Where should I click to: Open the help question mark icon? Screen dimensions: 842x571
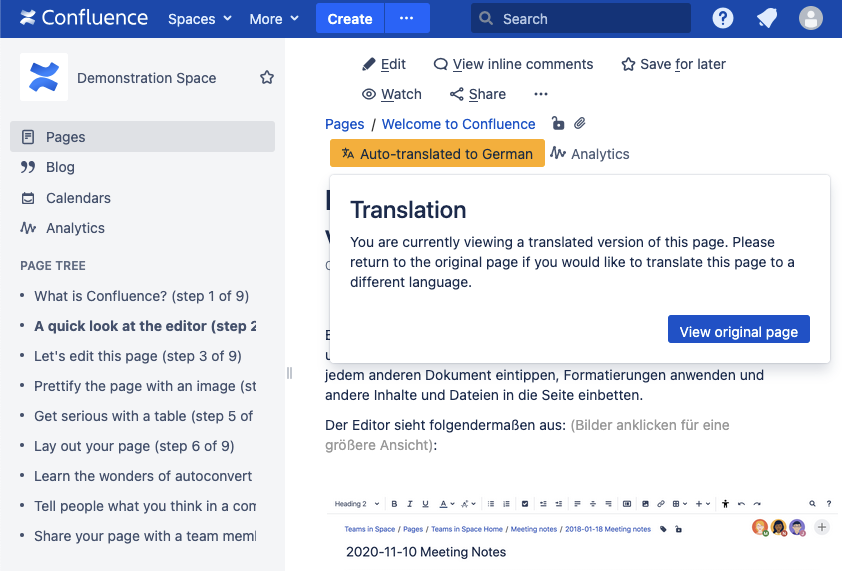tap(723, 18)
